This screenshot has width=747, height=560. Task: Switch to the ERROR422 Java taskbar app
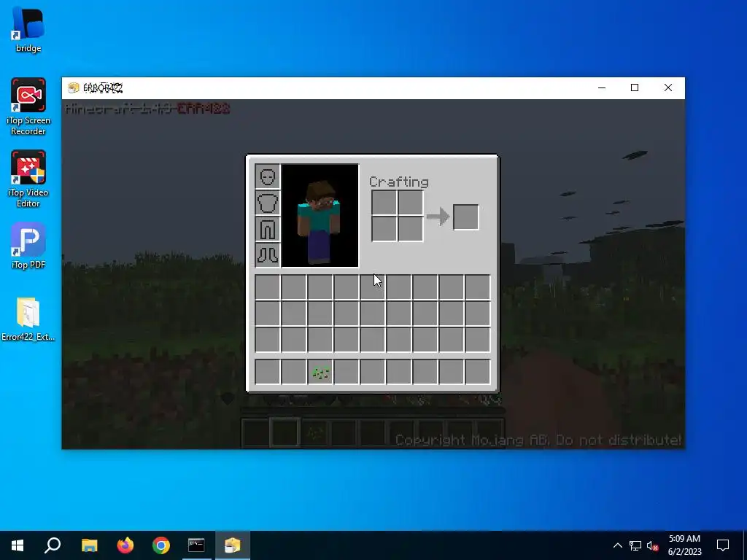(x=233, y=545)
